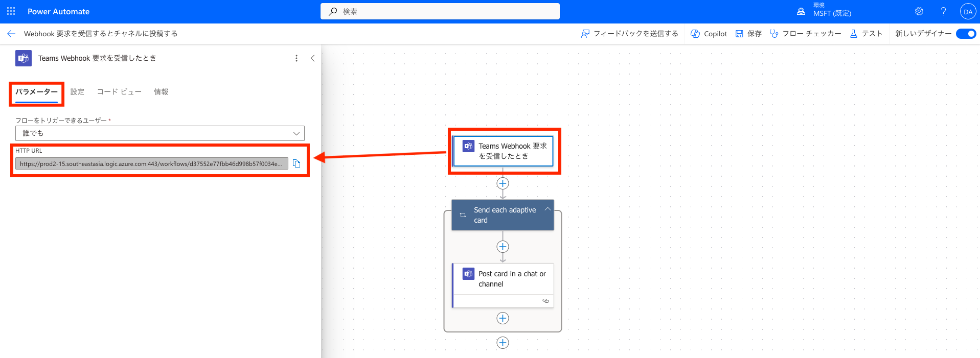This screenshot has height=358, width=980.
Task: Open the フローをトリガーできるユーザー dropdown
Action: click(x=160, y=133)
